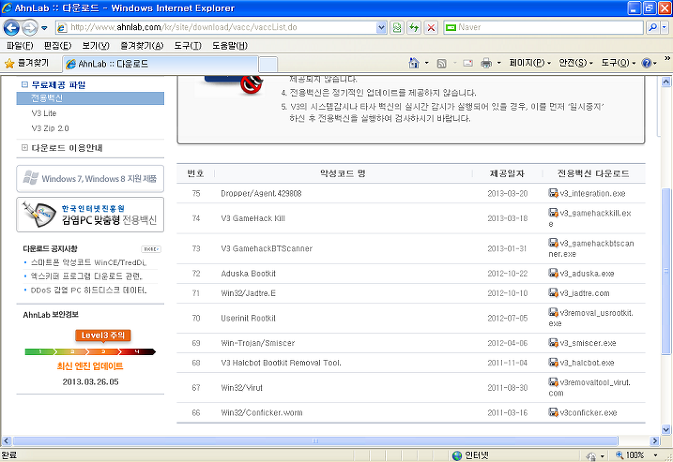The image size is (673, 462).
Task: Click the v3_halcbot.exe download icon
Action: (x=553, y=362)
